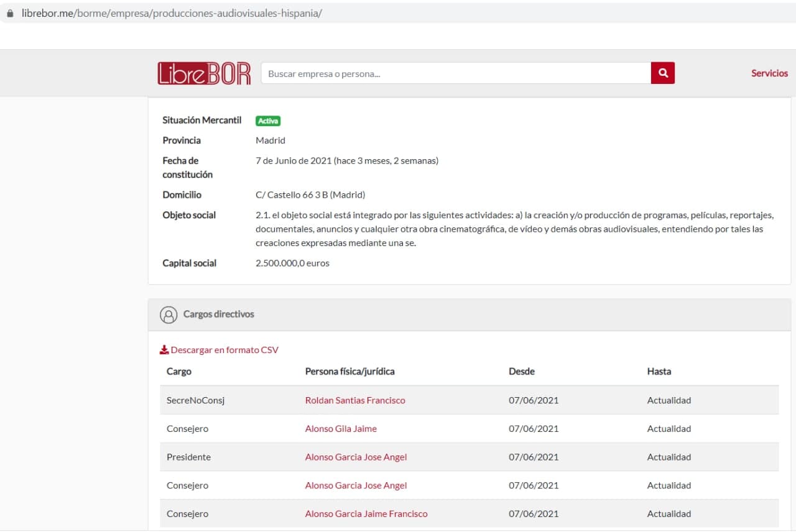Focus the 'Buscar empresa o persona' search field
This screenshot has width=796, height=532.
(455, 73)
